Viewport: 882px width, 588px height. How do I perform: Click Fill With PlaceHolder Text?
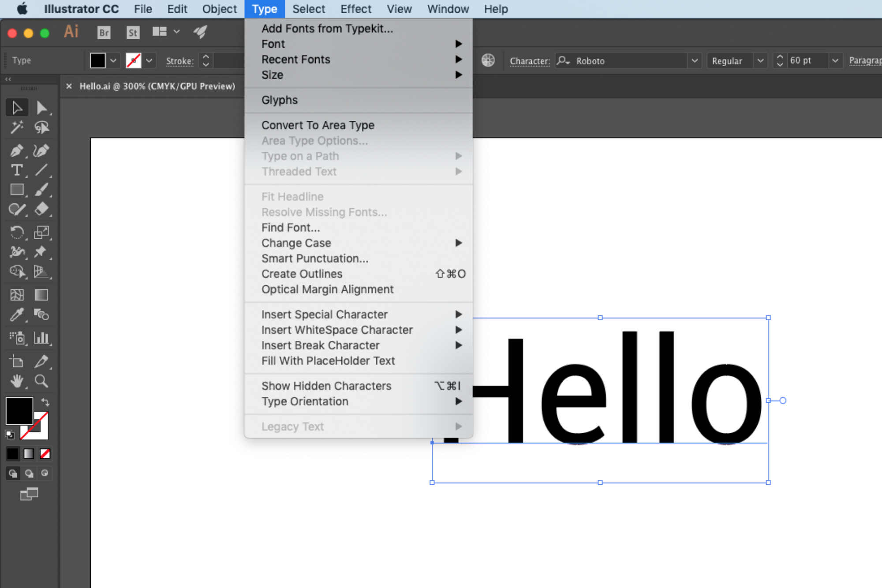(328, 360)
